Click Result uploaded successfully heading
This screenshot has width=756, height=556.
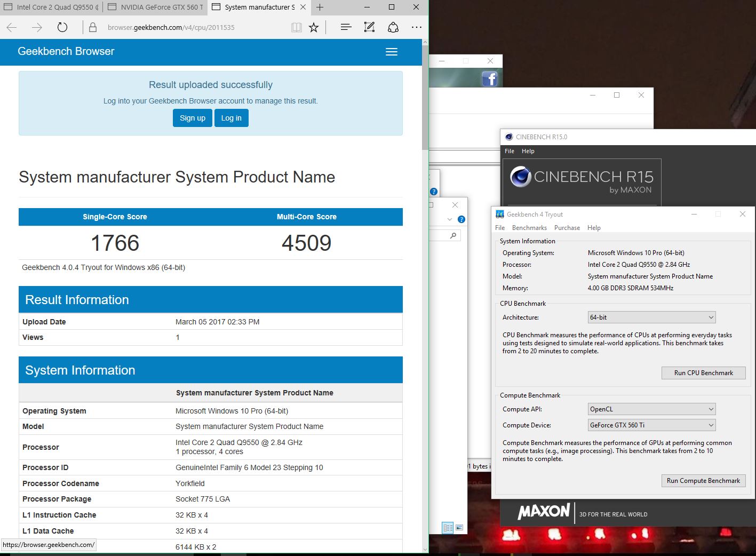click(211, 85)
